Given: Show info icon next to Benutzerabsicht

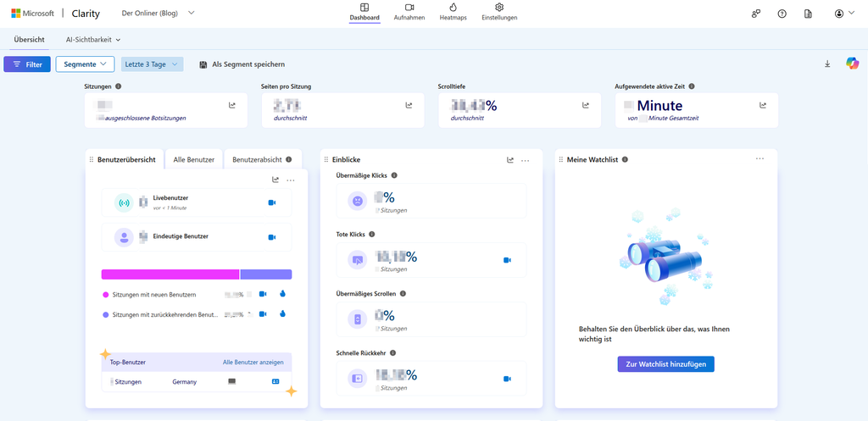Looking at the screenshot, I should pyautogui.click(x=288, y=159).
